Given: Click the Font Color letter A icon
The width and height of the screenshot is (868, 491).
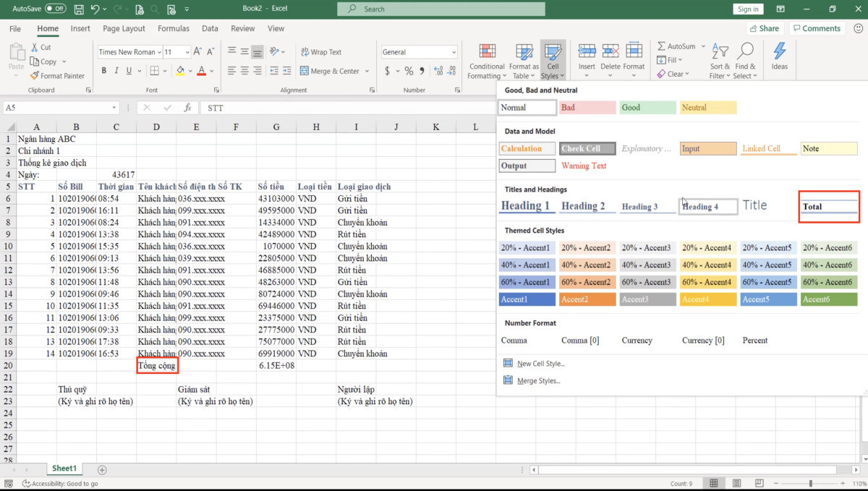Looking at the screenshot, I should pos(201,71).
